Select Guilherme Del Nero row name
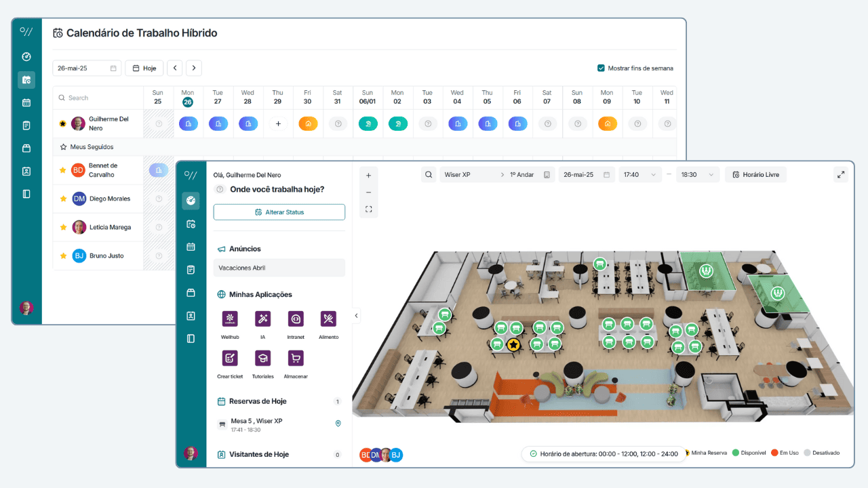Screen dimensions: 868x488 click(x=108, y=123)
